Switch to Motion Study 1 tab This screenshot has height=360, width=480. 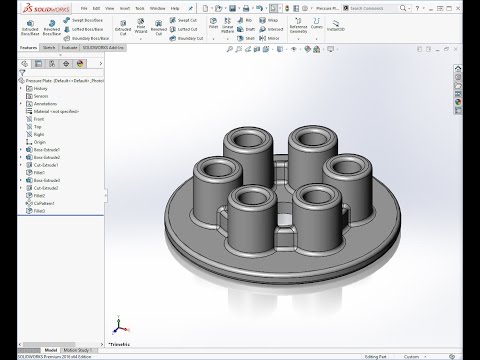coord(77,350)
